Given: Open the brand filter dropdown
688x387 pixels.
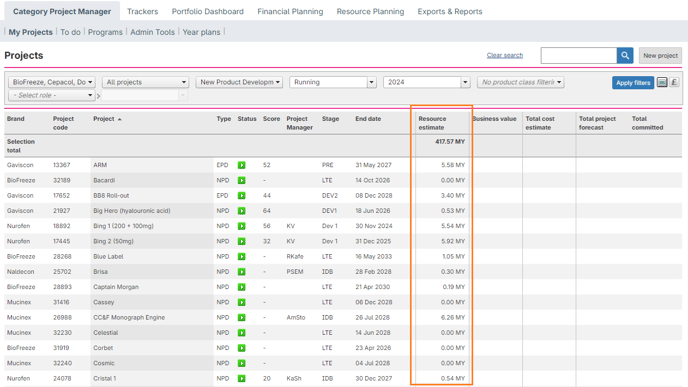Looking at the screenshot, I should coord(52,82).
